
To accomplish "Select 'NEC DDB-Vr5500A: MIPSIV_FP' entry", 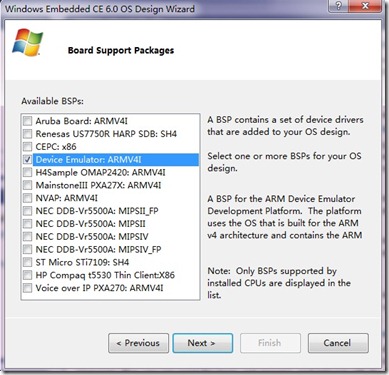I will click(x=98, y=249).
